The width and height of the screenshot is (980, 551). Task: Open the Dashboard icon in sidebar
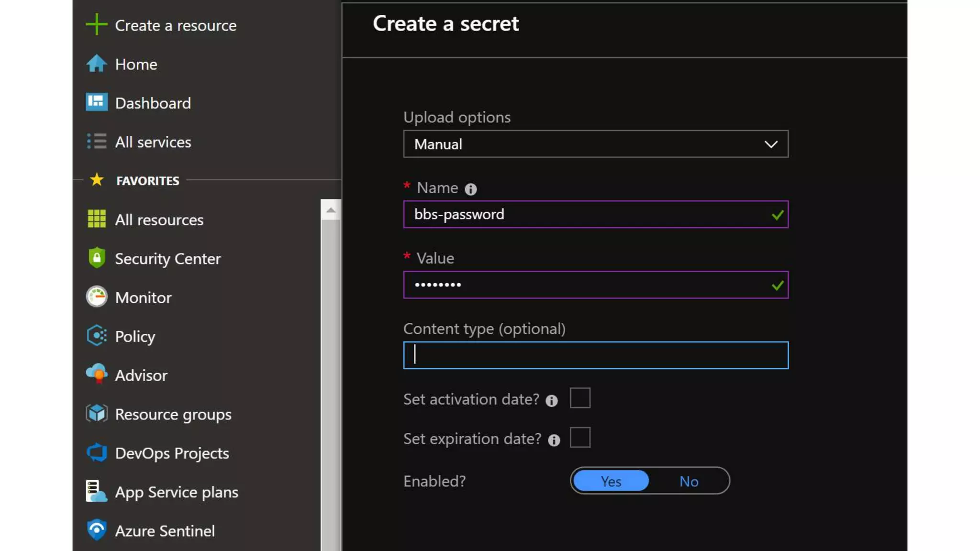[96, 102]
